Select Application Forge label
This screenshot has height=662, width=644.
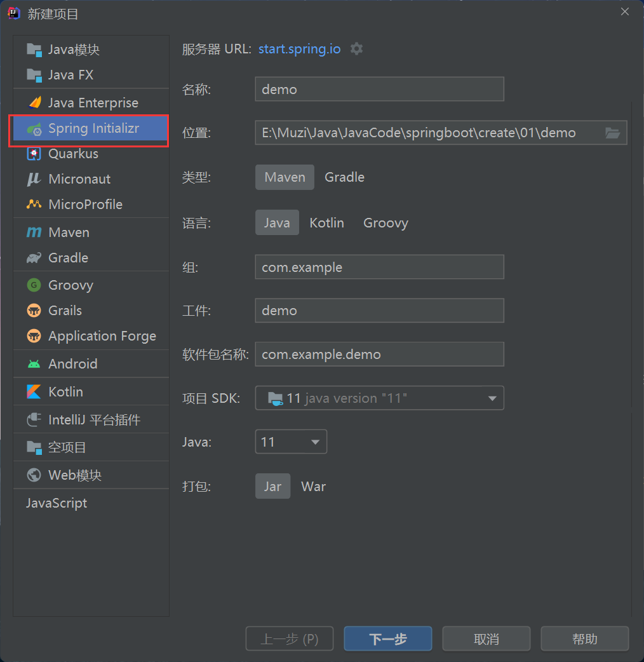tap(102, 336)
